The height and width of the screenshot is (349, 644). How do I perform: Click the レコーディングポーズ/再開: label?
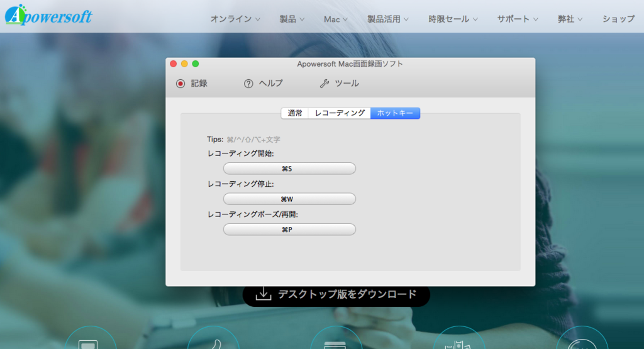click(253, 214)
